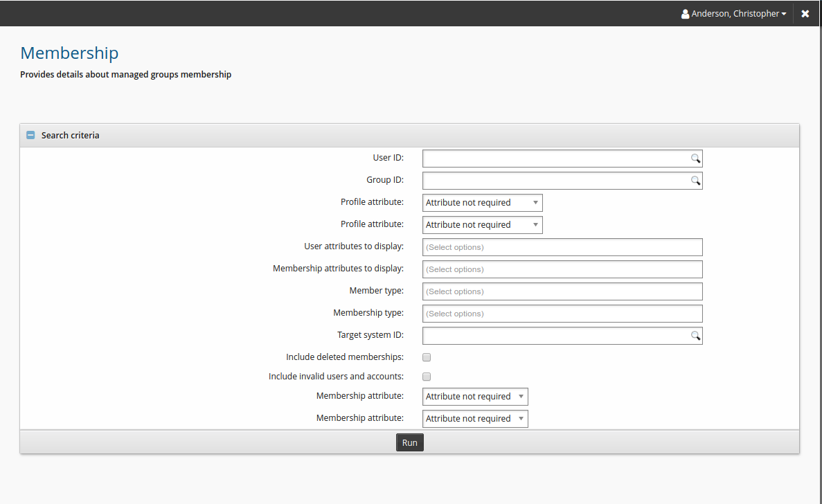The width and height of the screenshot is (822, 504).
Task: Focus the User ID text field
Action: click(x=555, y=159)
